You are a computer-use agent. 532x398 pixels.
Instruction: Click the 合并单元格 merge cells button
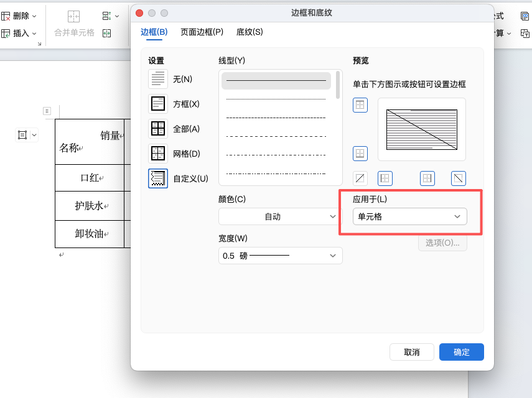pyautogui.click(x=74, y=32)
